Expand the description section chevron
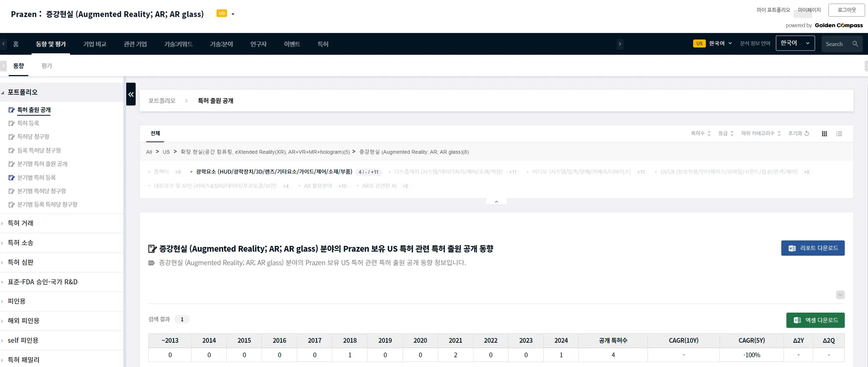Screen dimensions: 868x367 [x=840, y=295]
